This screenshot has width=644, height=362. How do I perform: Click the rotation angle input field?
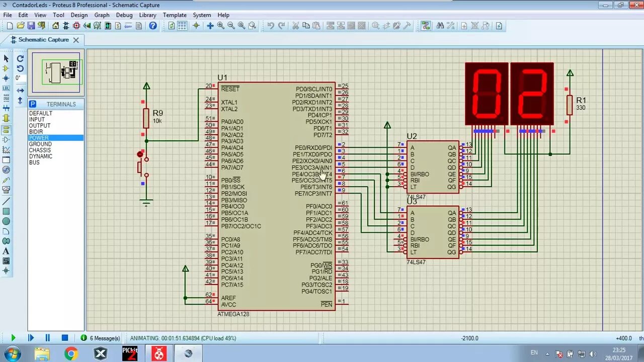click(20, 78)
